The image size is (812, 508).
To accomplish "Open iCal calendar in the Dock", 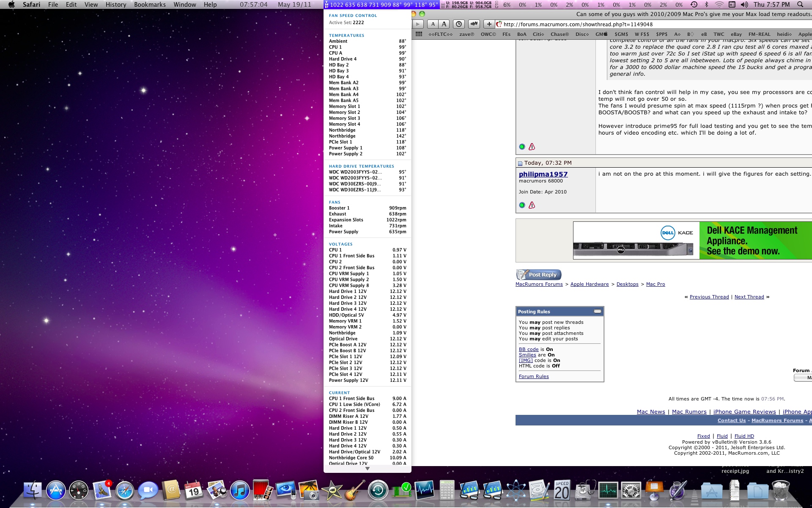I will tap(194, 491).
